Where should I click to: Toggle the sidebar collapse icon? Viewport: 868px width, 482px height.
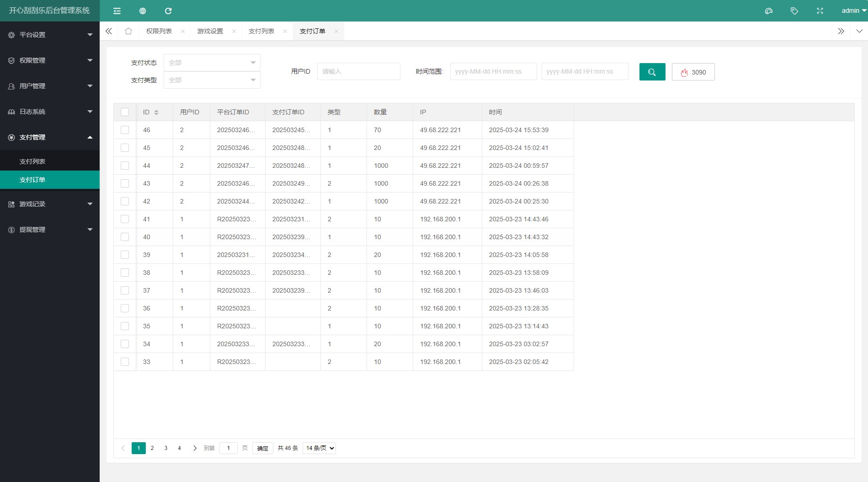click(117, 11)
